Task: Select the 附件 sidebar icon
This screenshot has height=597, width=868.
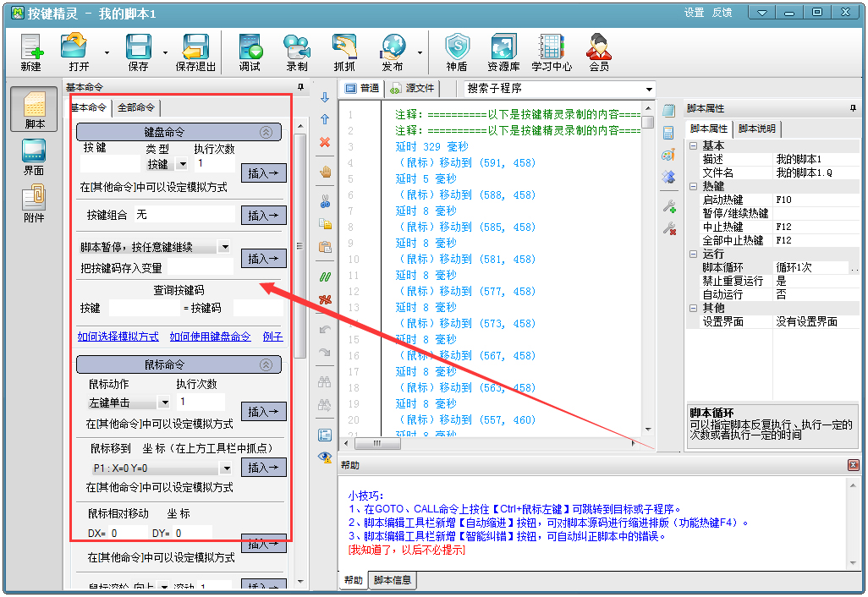Action: (34, 204)
